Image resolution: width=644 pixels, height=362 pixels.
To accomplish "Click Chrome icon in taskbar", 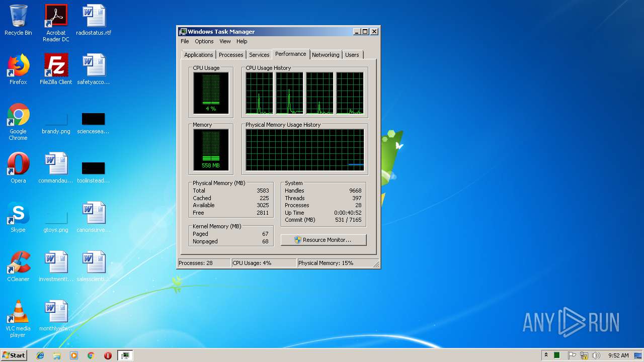I will point(91,355).
